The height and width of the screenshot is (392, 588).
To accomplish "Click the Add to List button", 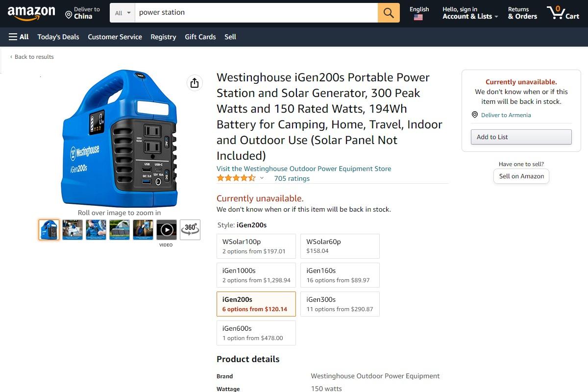I will pyautogui.click(x=521, y=137).
